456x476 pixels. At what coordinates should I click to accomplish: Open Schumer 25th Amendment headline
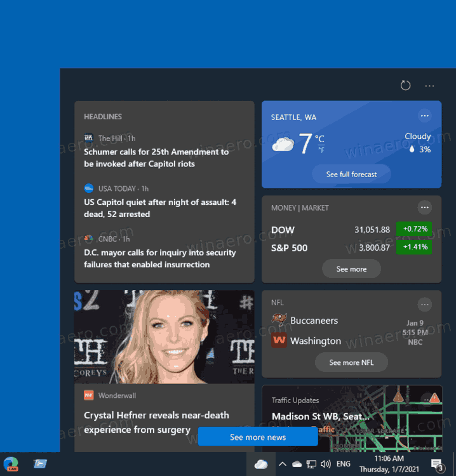click(156, 158)
